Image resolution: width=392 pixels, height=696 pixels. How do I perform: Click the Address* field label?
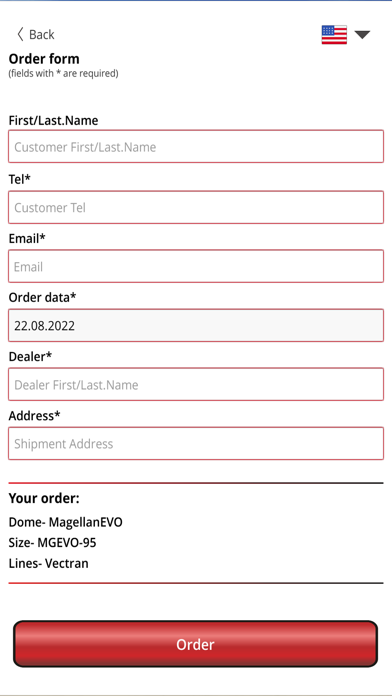[35, 416]
